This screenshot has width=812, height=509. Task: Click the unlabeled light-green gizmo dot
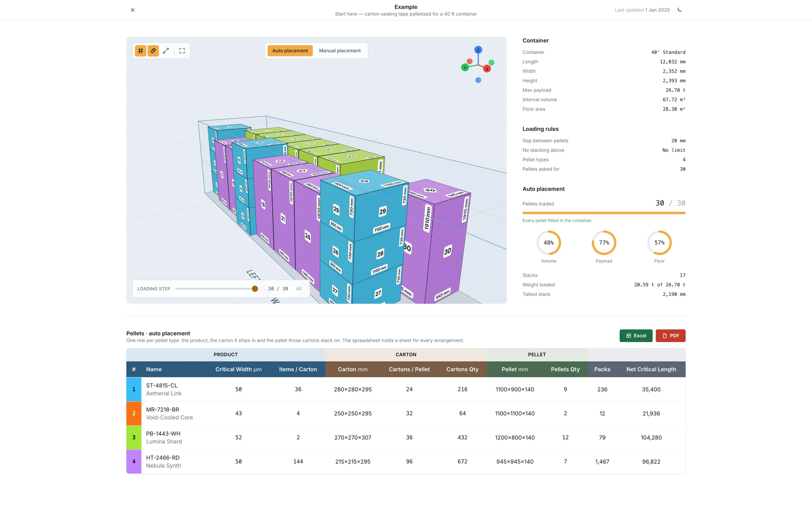click(x=492, y=63)
